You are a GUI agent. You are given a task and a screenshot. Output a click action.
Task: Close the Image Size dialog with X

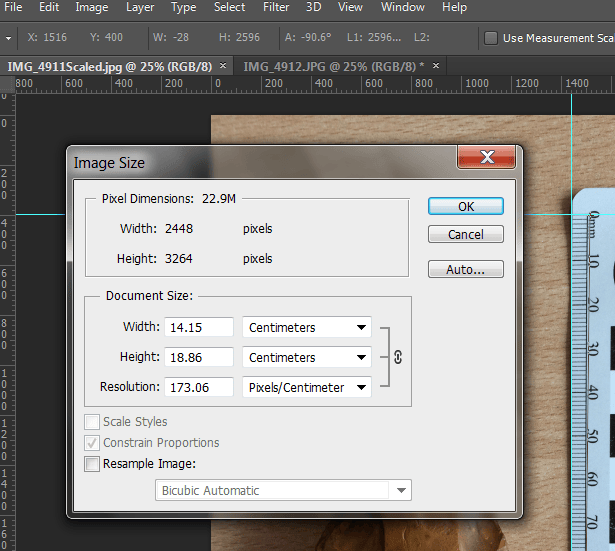click(486, 157)
